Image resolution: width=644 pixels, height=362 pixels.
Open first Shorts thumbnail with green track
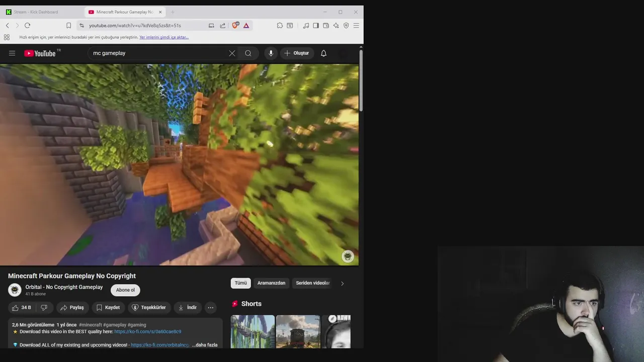coord(253,332)
